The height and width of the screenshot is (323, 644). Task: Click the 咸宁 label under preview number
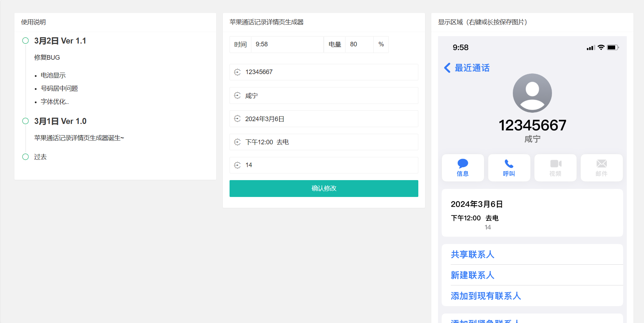coord(533,139)
